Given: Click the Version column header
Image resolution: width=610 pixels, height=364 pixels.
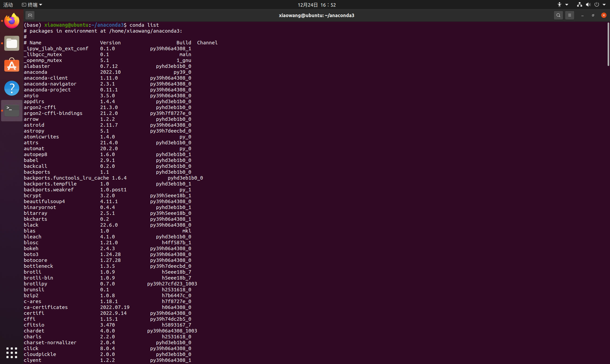Looking at the screenshot, I should (x=110, y=42).
